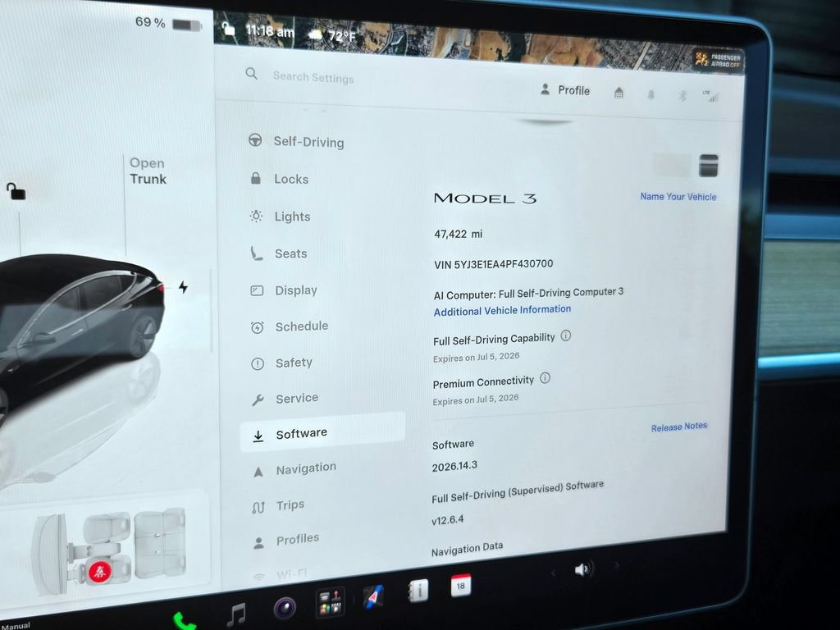
Task: Tap the volume speaker icon
Action: click(583, 569)
